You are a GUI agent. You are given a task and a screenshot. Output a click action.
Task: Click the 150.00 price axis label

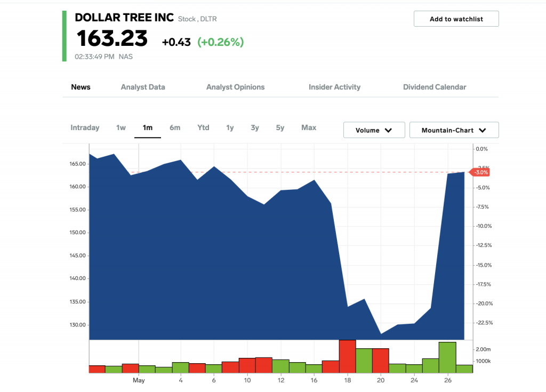77,233
